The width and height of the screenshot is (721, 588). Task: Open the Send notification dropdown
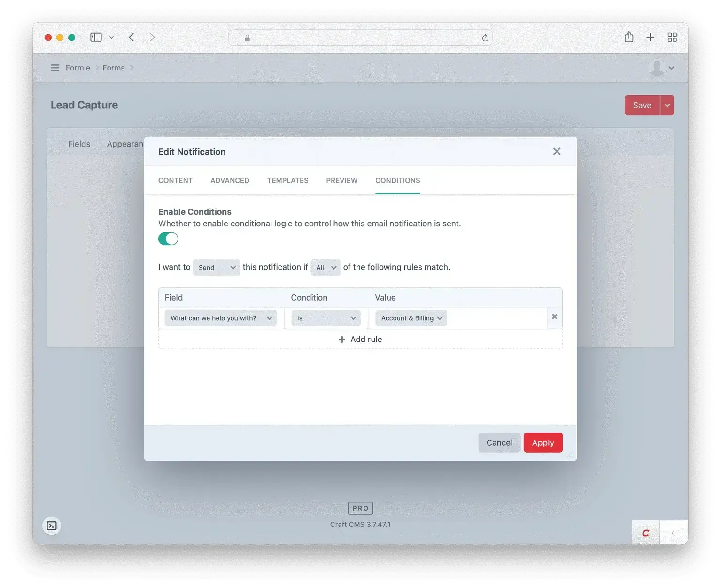click(x=216, y=267)
